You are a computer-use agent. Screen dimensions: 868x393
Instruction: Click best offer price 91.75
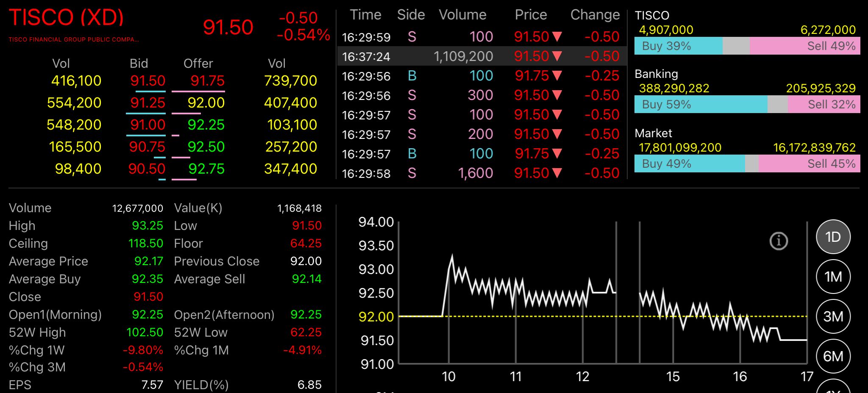[207, 80]
